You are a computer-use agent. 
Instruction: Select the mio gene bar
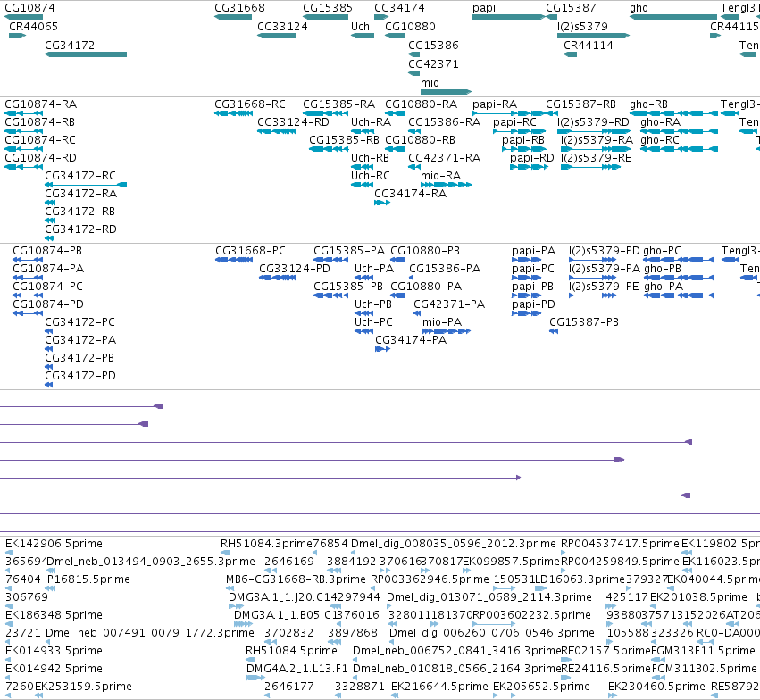pyautogui.click(x=446, y=92)
